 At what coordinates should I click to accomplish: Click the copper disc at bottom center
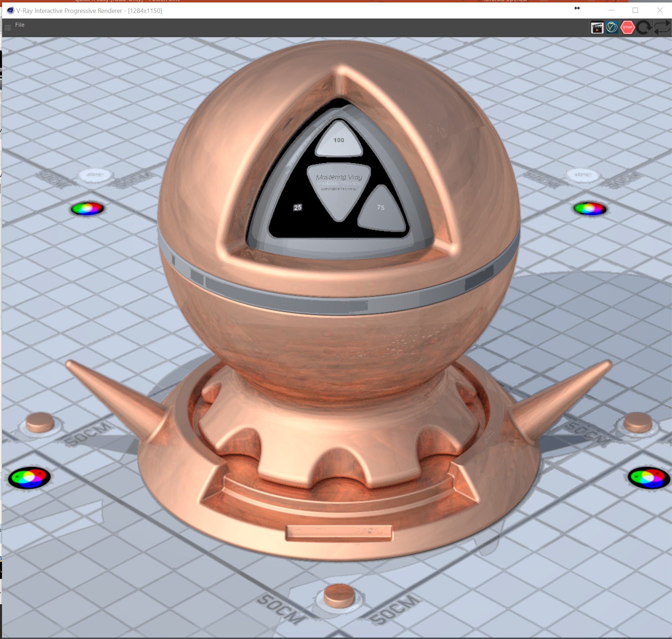(339, 595)
